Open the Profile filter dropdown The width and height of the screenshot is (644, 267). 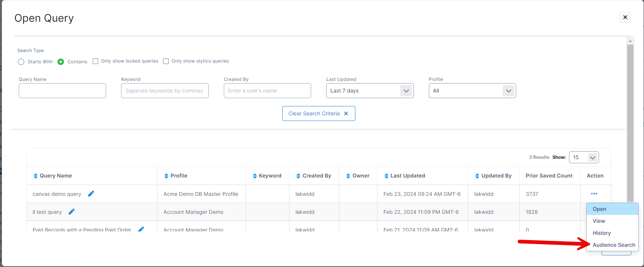(x=472, y=91)
